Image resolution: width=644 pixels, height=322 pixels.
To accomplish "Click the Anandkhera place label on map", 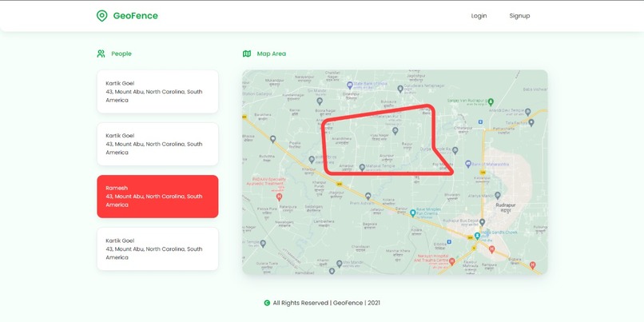I will point(342,139).
